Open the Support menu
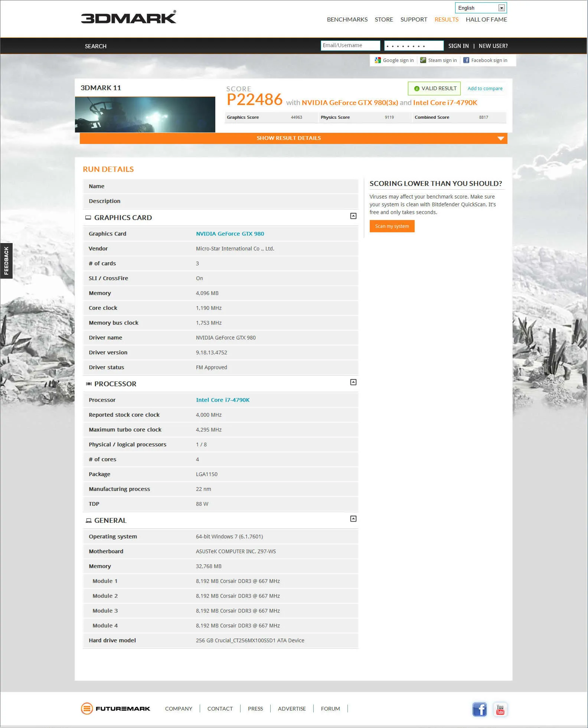This screenshot has height=728, width=588. 414,19
